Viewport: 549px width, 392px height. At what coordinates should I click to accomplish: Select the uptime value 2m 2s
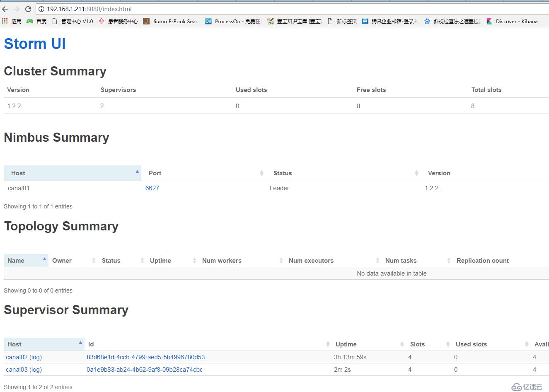tap(342, 369)
